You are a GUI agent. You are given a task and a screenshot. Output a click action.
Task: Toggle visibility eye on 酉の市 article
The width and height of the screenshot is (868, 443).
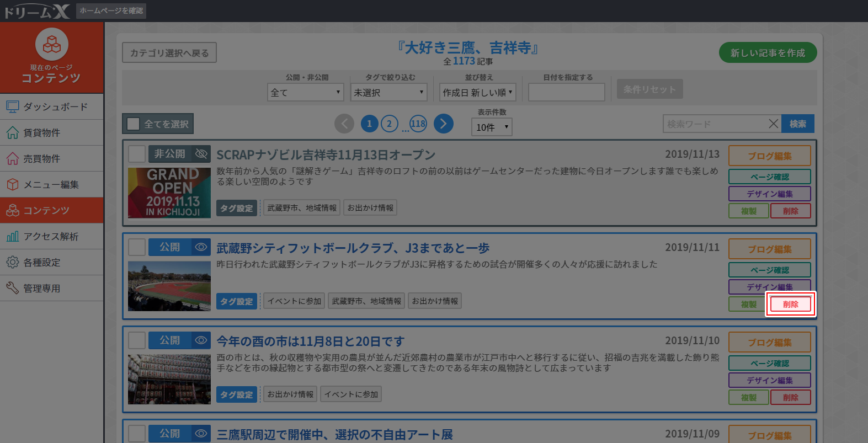pos(201,340)
